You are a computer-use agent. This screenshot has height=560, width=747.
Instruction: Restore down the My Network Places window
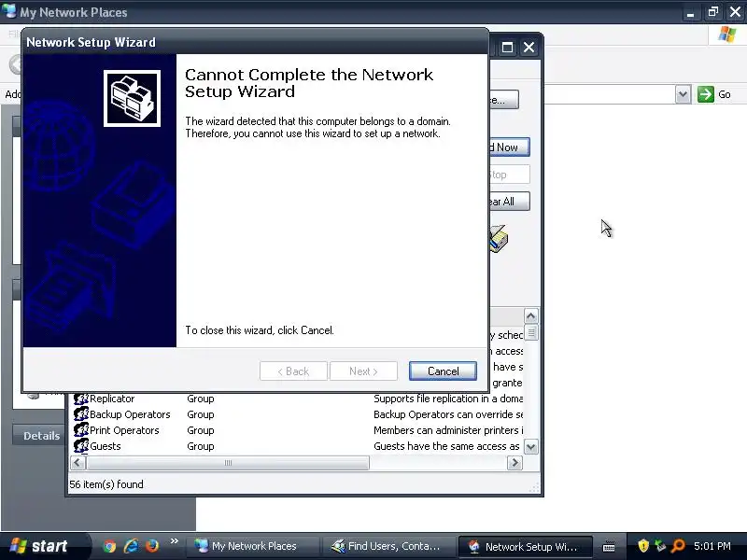tap(712, 12)
